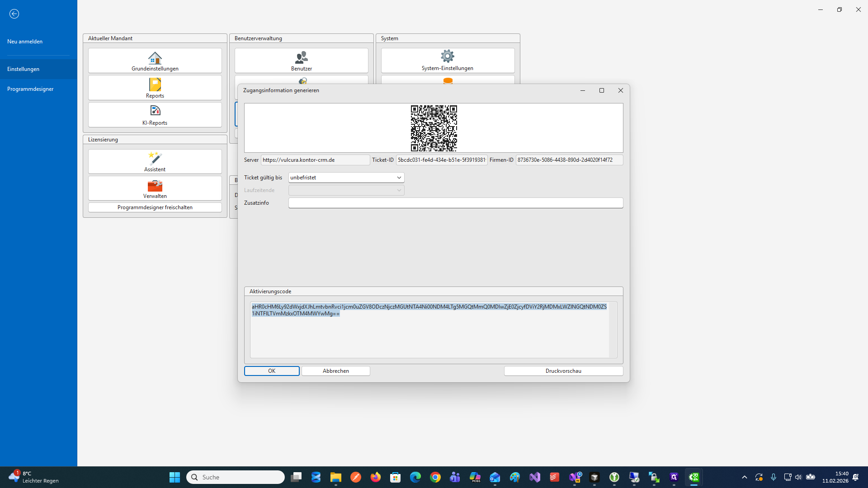Click the back arrow in sidebar

tap(14, 14)
